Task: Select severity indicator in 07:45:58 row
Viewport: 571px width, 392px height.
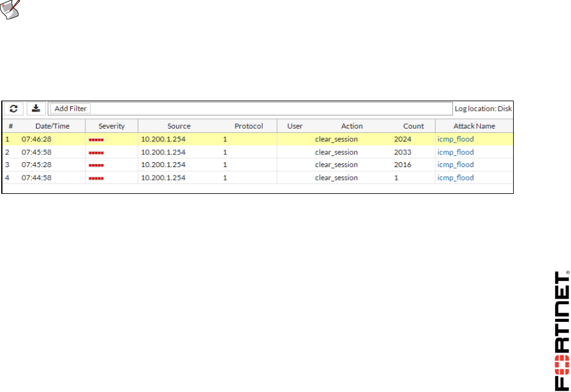Action: 96,153
